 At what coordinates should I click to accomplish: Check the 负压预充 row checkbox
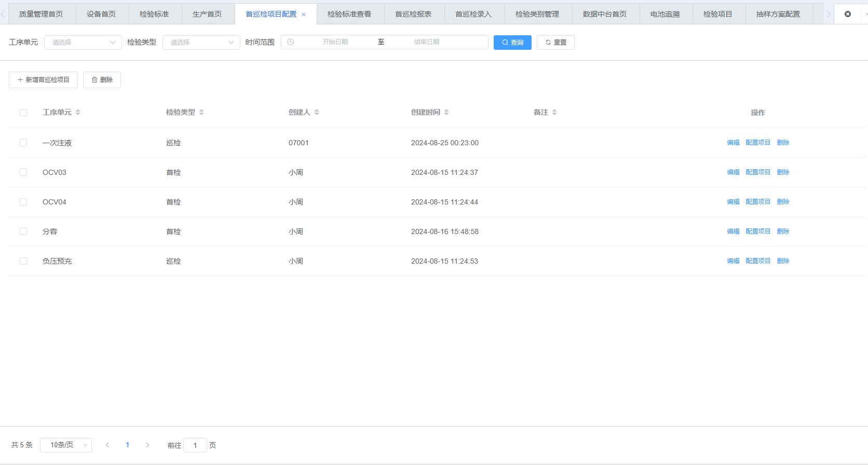23,261
